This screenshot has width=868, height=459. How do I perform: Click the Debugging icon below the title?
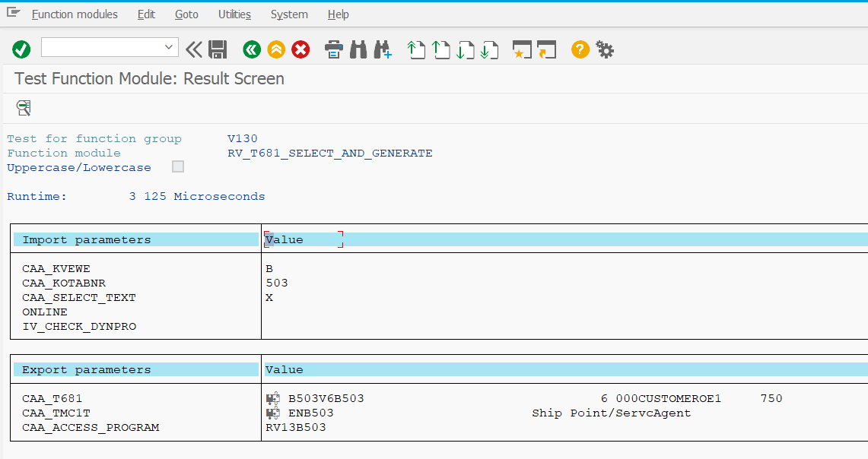pos(23,108)
